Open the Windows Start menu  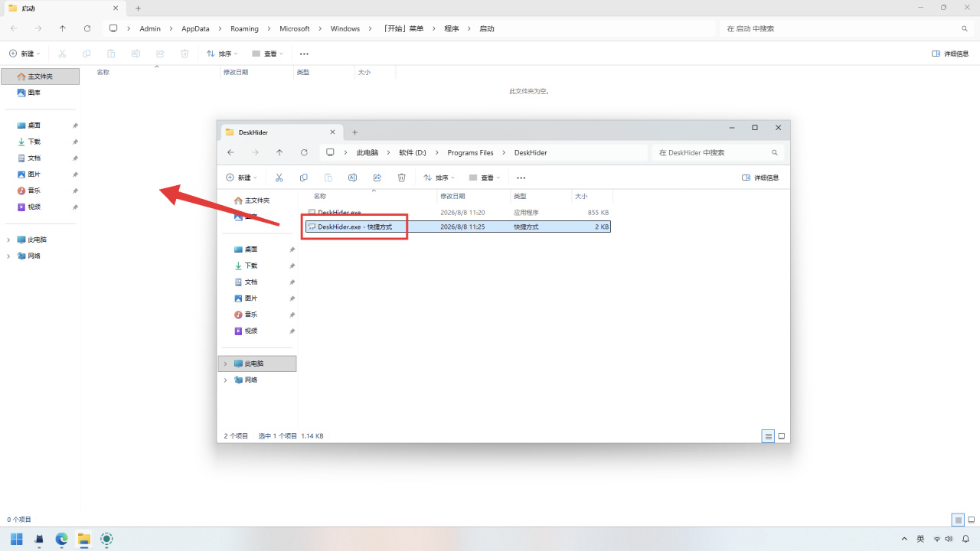click(17, 540)
